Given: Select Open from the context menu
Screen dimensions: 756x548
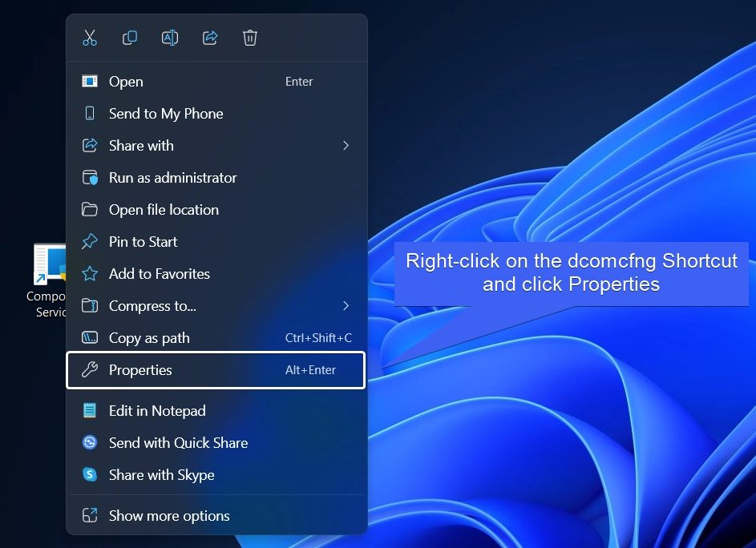Looking at the screenshot, I should pos(216,82).
